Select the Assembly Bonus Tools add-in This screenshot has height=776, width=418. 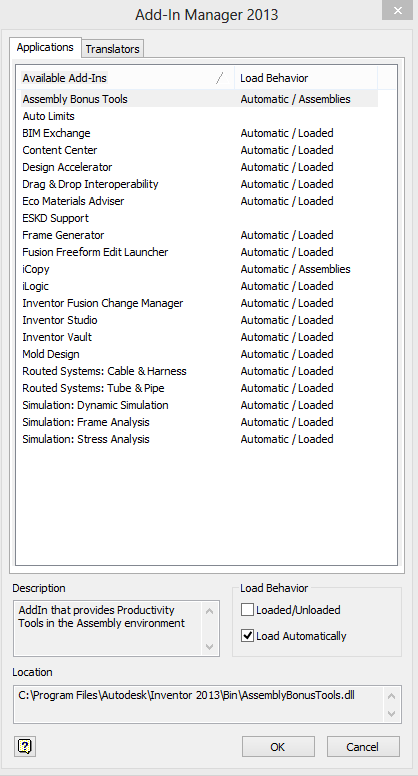tap(198, 99)
